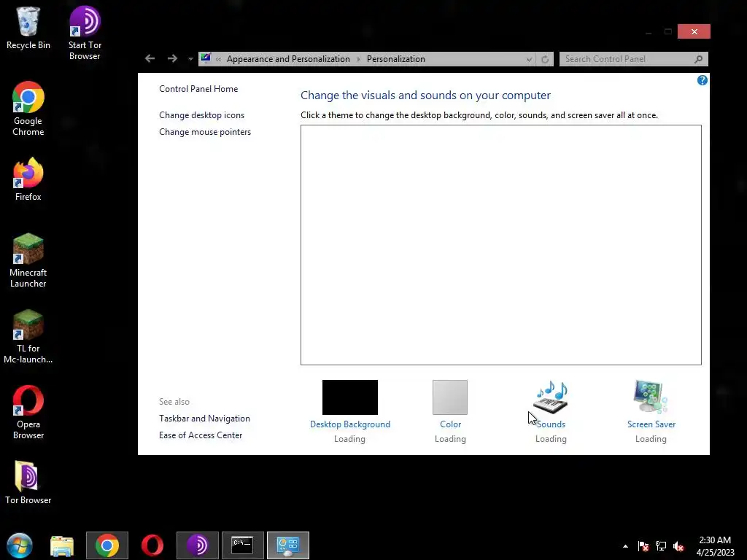
Task: Open the recent pages dropdown arrow
Action: (x=190, y=59)
